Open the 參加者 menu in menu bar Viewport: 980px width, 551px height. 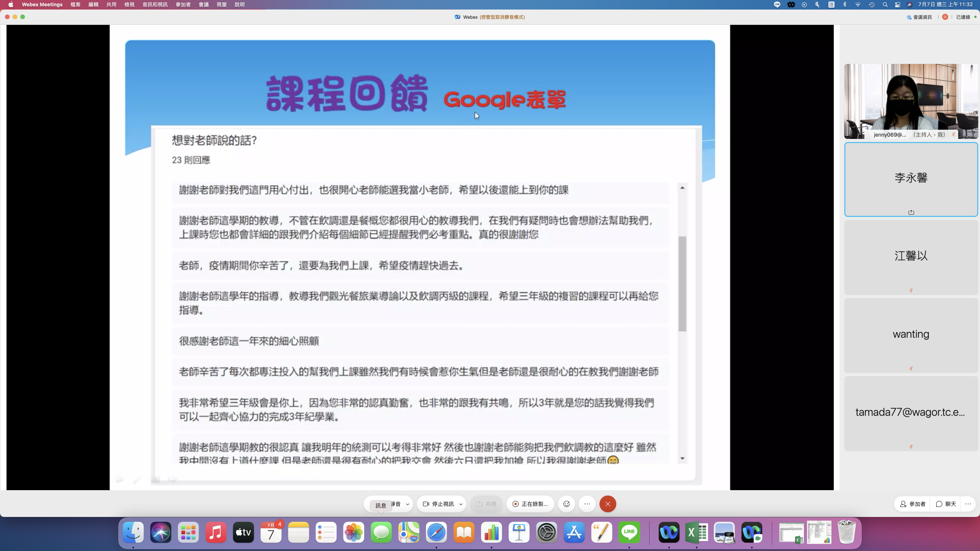pos(183,5)
